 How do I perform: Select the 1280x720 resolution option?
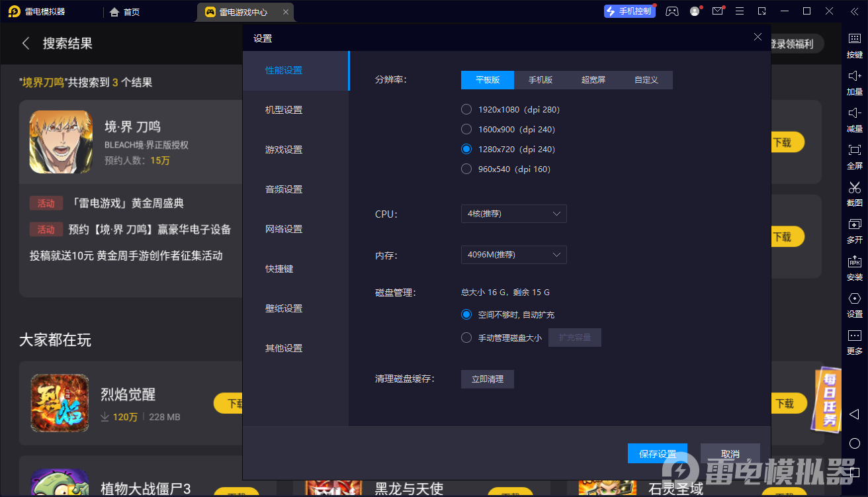pos(466,149)
